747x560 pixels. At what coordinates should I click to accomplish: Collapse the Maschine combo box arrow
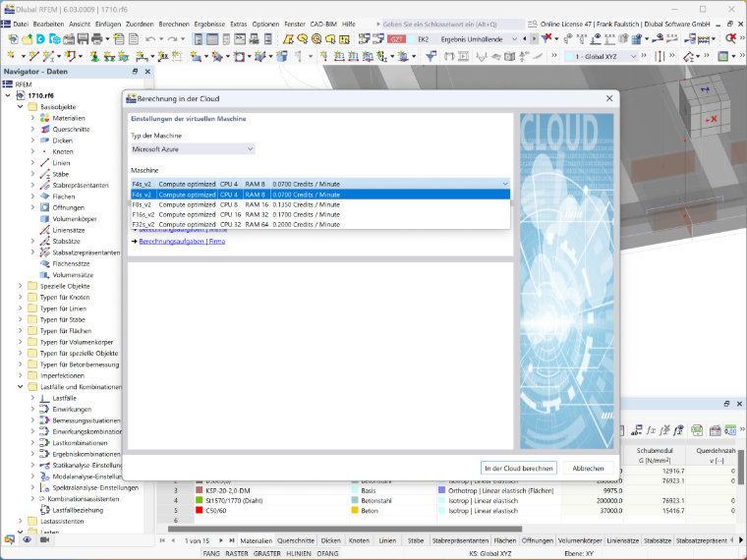(505, 184)
